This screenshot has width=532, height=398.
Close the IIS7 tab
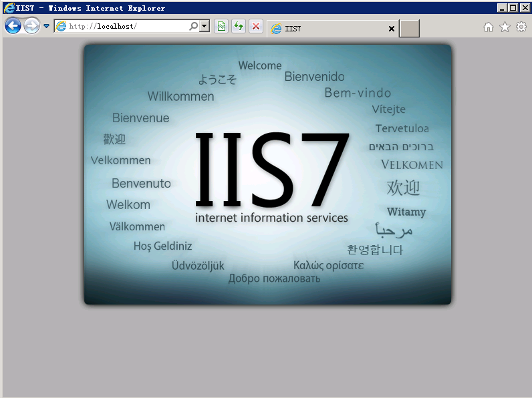point(392,29)
